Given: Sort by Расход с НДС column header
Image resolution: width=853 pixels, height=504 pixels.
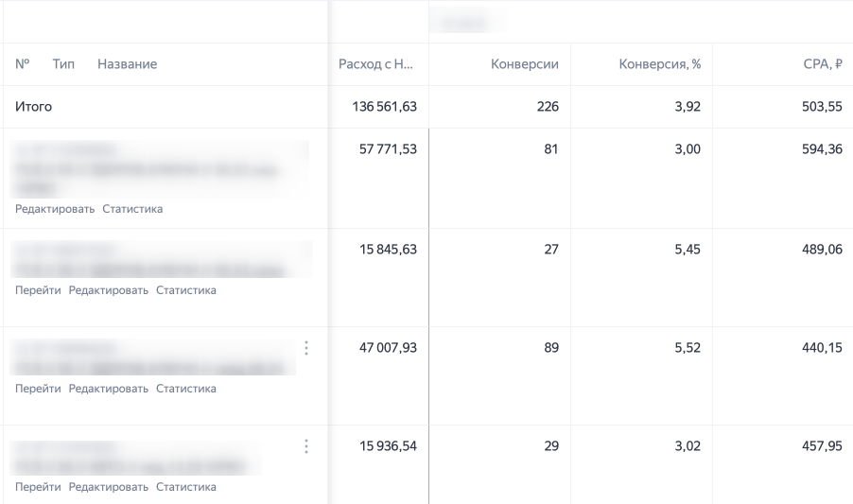Looking at the screenshot, I should point(376,64).
